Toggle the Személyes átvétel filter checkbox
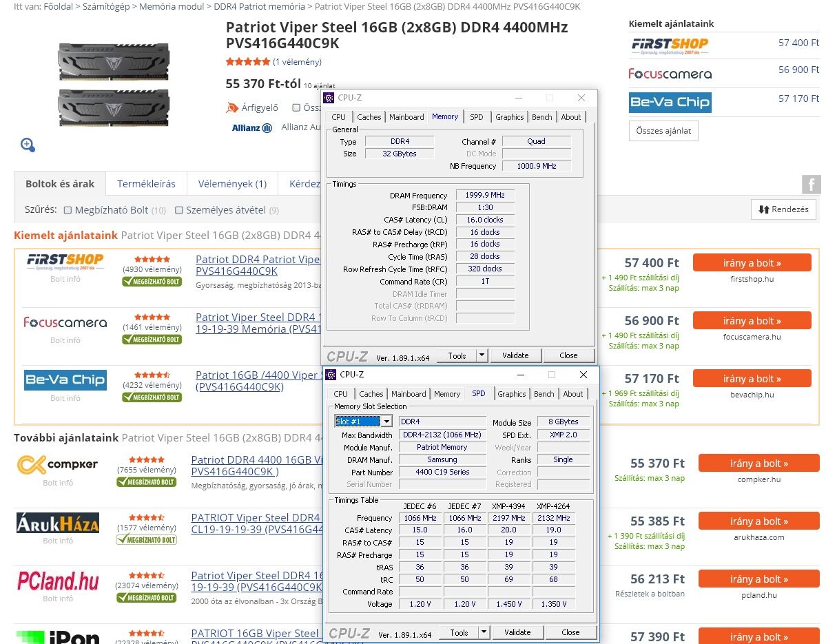Image resolution: width=826 pixels, height=644 pixels. [178, 210]
